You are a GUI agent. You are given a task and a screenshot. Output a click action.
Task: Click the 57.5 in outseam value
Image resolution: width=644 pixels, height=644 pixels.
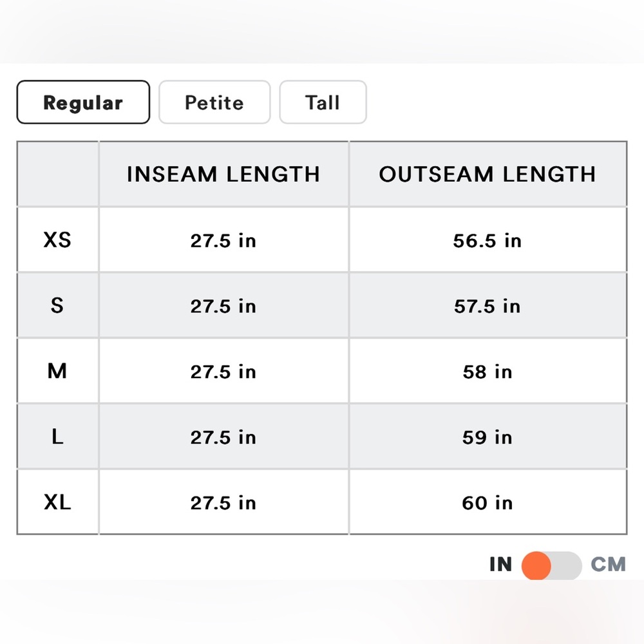tap(488, 306)
